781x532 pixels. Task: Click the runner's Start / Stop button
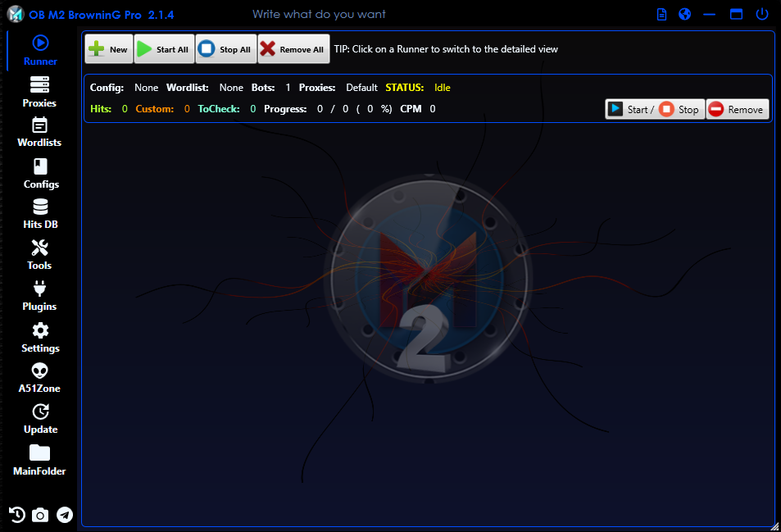(x=655, y=109)
